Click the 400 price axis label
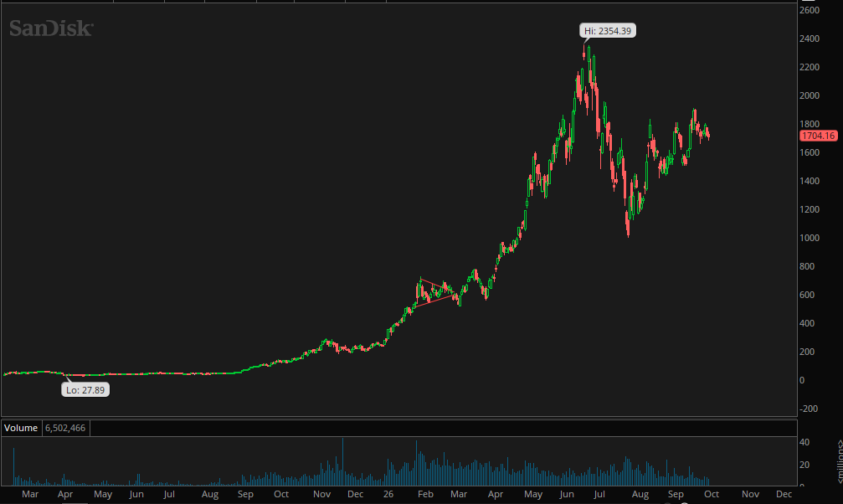843x504 pixels. tap(808, 324)
